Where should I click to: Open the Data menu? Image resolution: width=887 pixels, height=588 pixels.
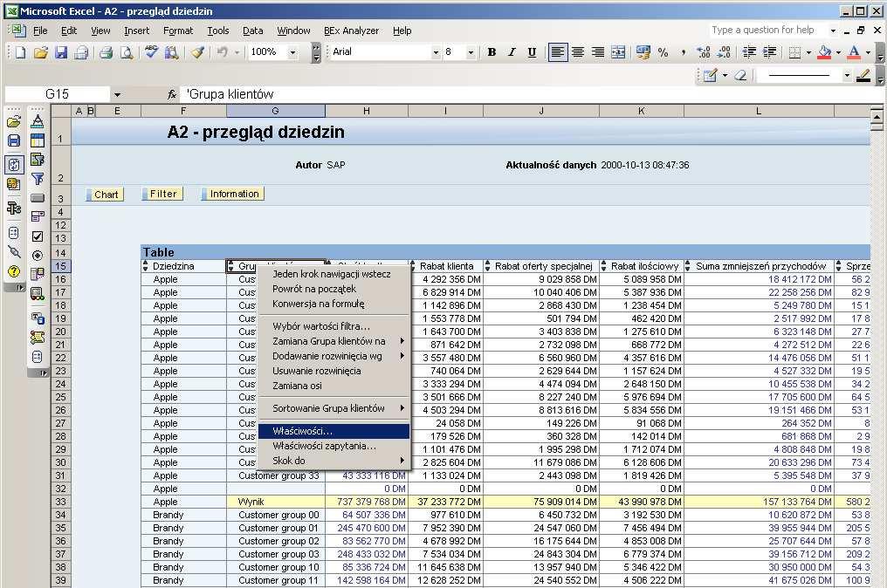[x=253, y=31]
